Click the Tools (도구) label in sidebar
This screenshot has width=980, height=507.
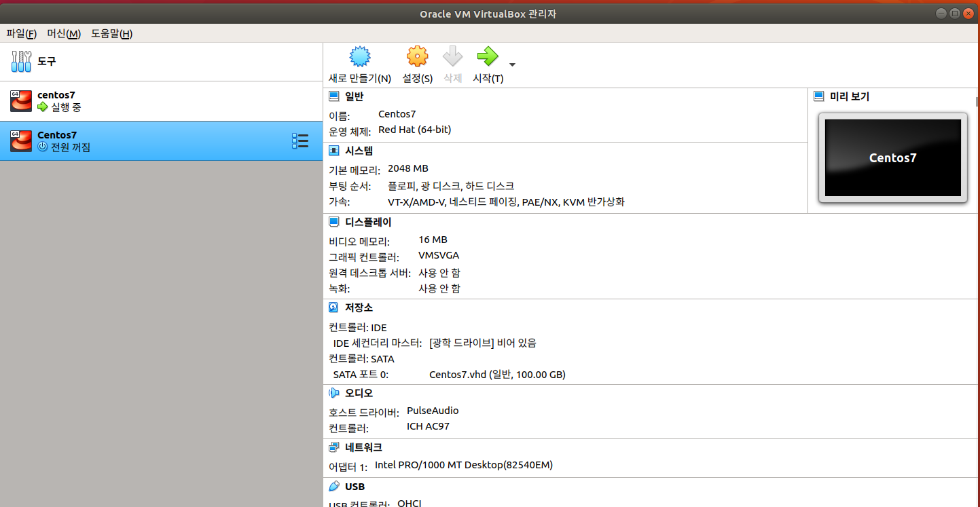click(x=47, y=61)
